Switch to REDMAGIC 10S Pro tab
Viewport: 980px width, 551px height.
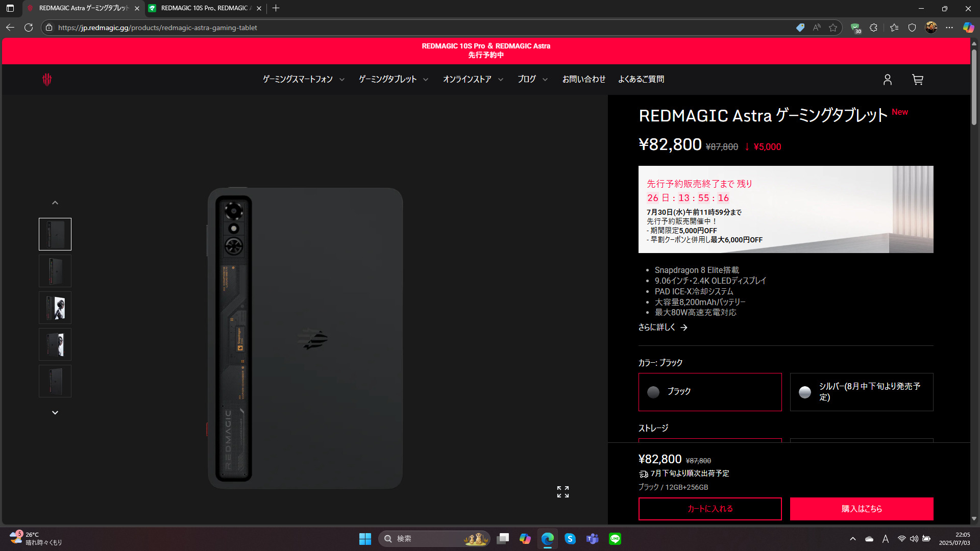coord(204,8)
